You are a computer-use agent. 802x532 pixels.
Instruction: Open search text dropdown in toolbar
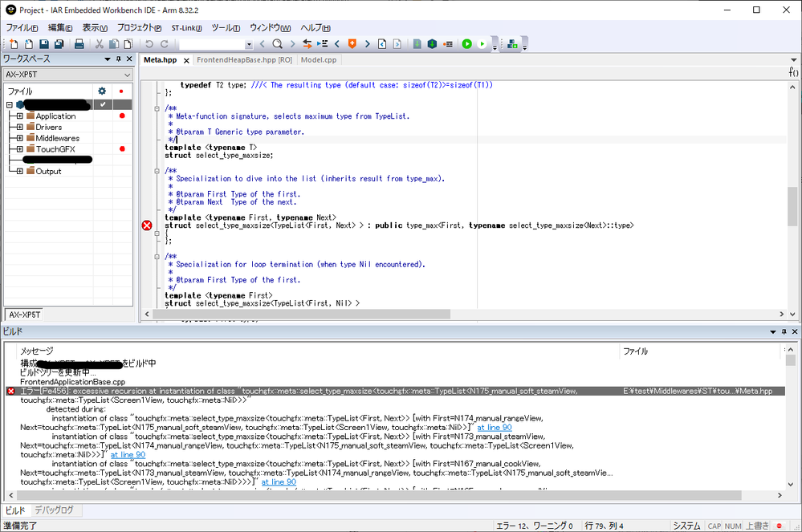(x=249, y=44)
